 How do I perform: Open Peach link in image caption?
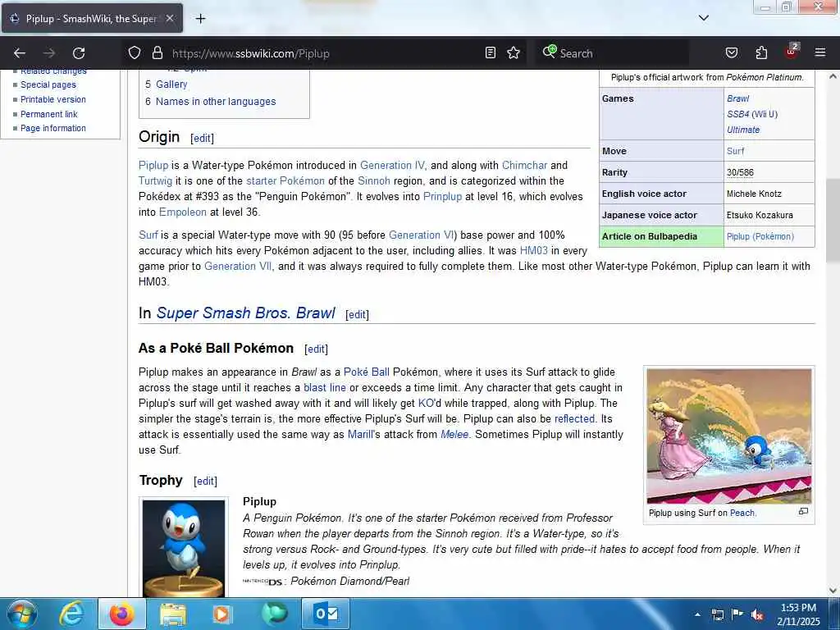coord(742,513)
